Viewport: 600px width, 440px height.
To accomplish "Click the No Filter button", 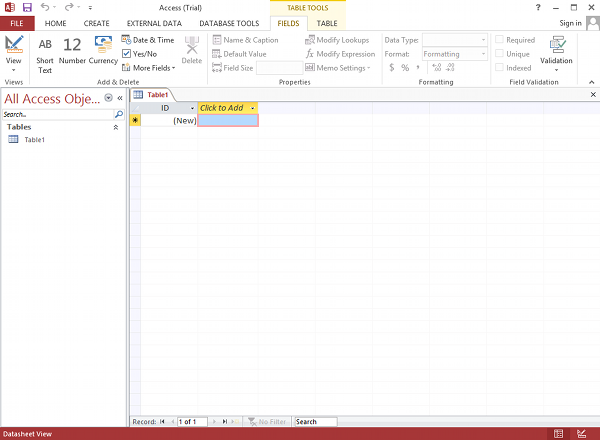I will tap(267, 422).
